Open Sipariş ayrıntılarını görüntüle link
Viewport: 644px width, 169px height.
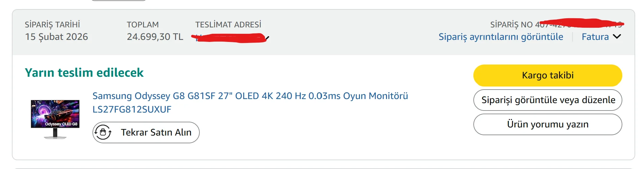(x=501, y=37)
